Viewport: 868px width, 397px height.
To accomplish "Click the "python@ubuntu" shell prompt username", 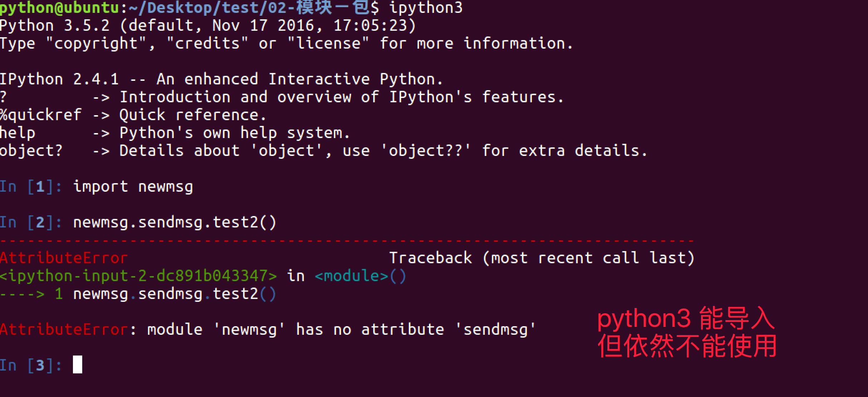I will coord(59,8).
